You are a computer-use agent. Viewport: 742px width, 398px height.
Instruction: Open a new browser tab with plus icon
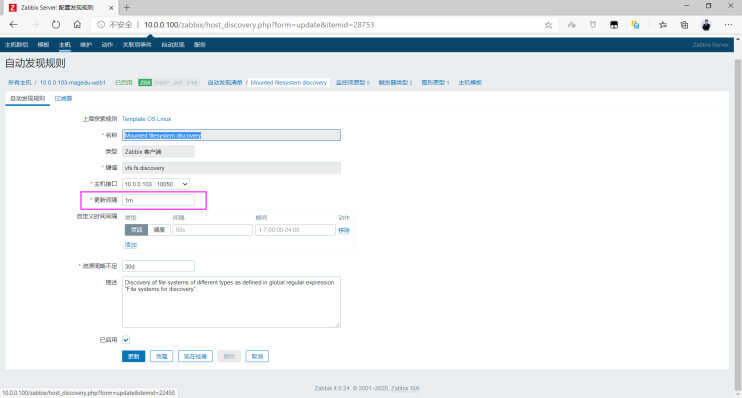click(126, 8)
